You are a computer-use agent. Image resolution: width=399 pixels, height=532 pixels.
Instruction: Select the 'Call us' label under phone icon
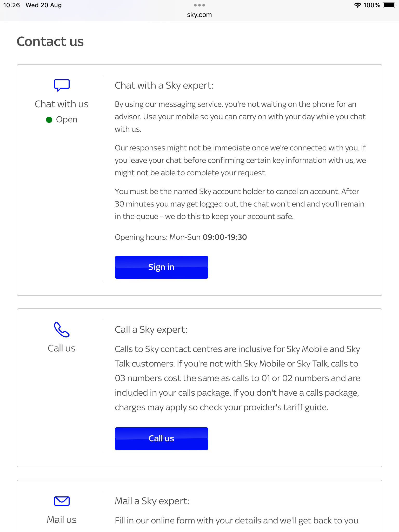tap(62, 348)
